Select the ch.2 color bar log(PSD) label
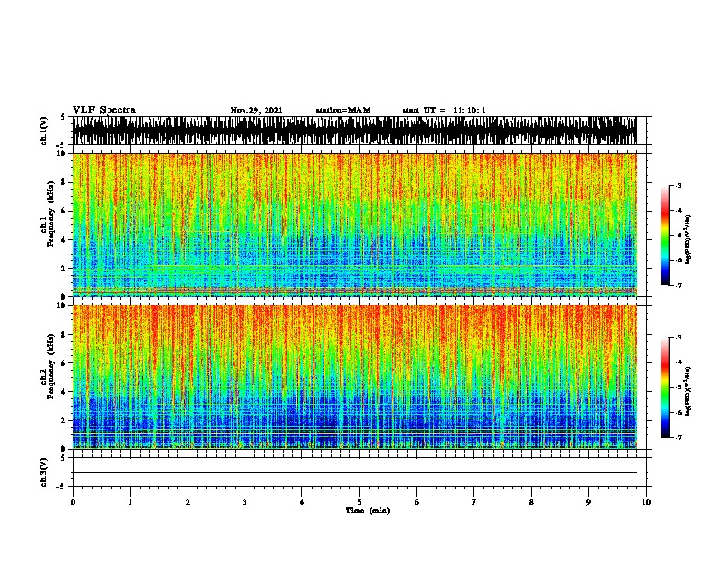 688,391
